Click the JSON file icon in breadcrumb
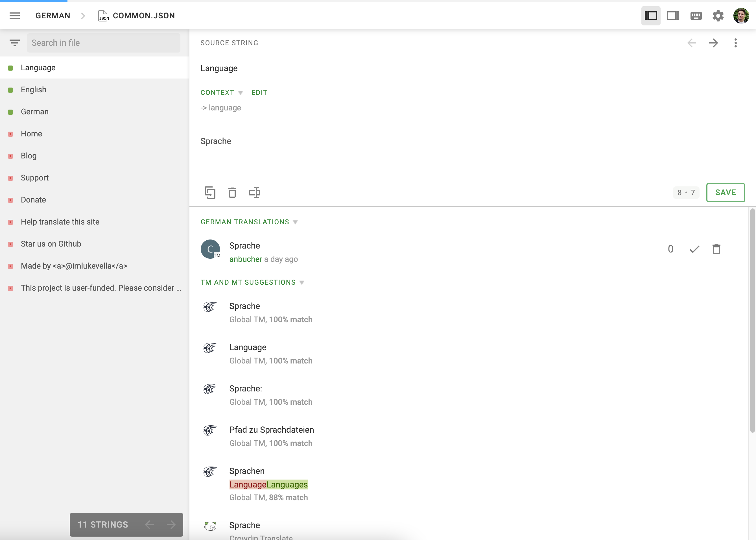The image size is (756, 540). pyautogui.click(x=103, y=16)
